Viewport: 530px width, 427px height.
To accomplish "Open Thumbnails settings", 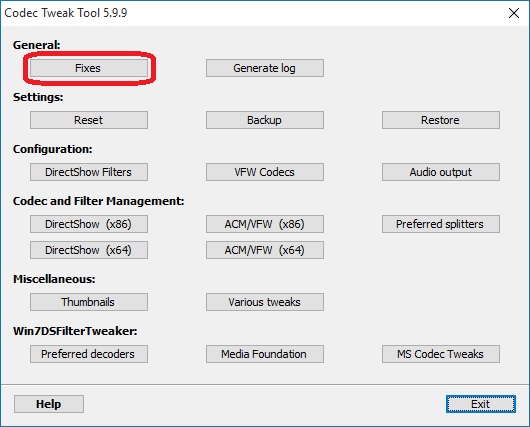I will point(89,302).
